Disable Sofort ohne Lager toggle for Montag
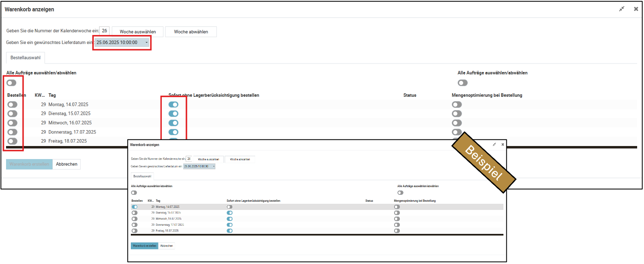 coord(173,105)
